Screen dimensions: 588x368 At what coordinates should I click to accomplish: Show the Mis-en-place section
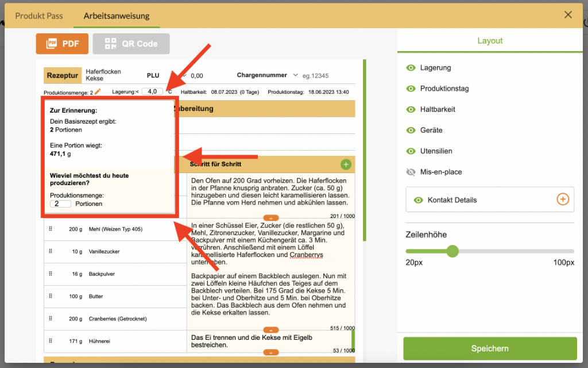click(x=411, y=172)
